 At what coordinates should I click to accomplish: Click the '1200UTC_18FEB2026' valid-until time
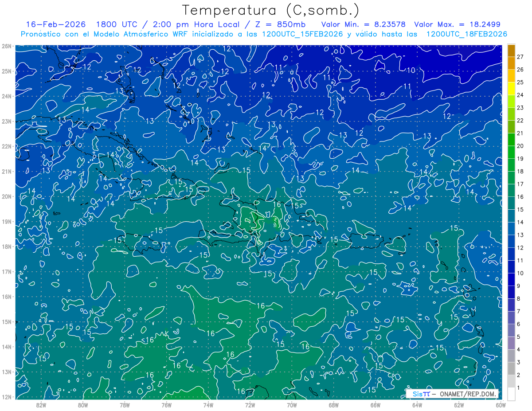tap(467, 34)
